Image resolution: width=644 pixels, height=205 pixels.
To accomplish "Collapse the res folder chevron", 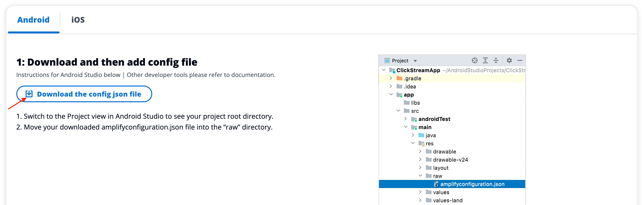I will (x=413, y=143).
